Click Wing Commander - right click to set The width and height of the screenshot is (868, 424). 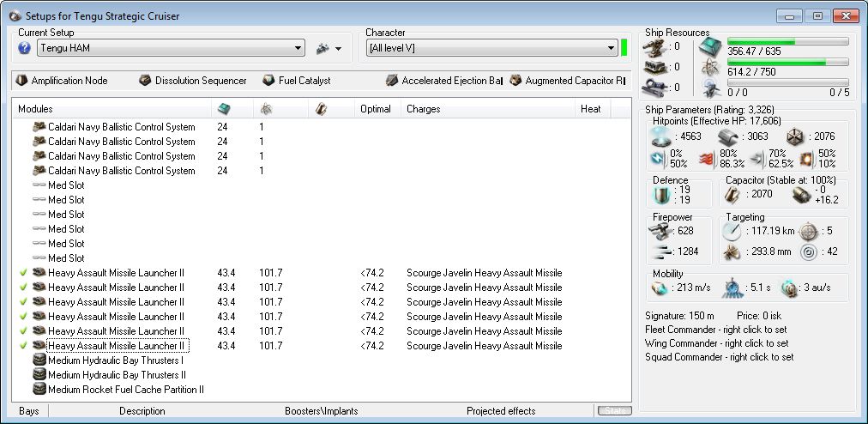(x=717, y=343)
